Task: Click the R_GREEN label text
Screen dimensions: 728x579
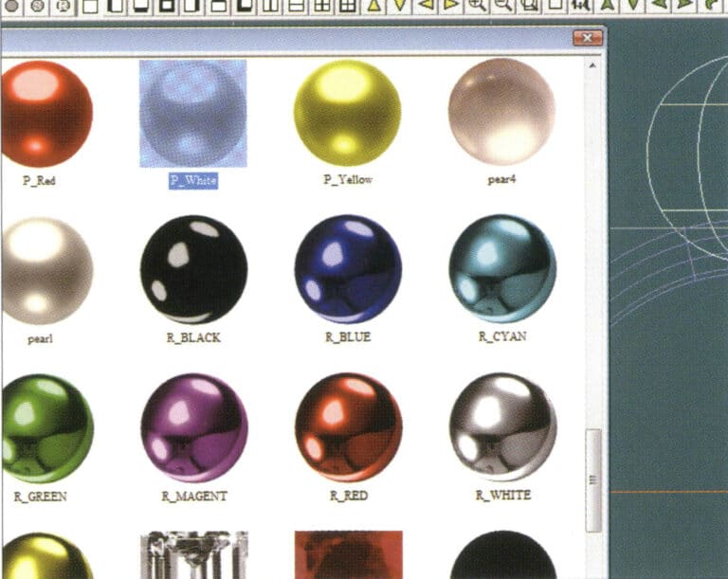Action: pos(41,497)
